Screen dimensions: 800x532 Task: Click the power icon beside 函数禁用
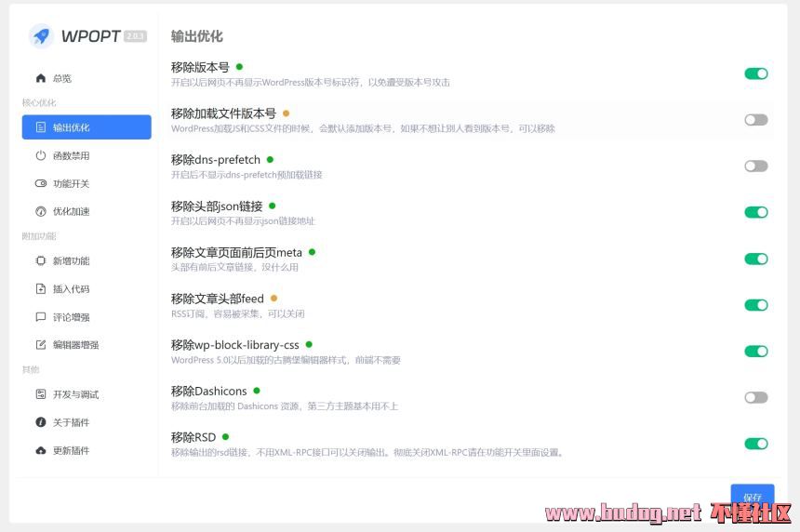41,155
